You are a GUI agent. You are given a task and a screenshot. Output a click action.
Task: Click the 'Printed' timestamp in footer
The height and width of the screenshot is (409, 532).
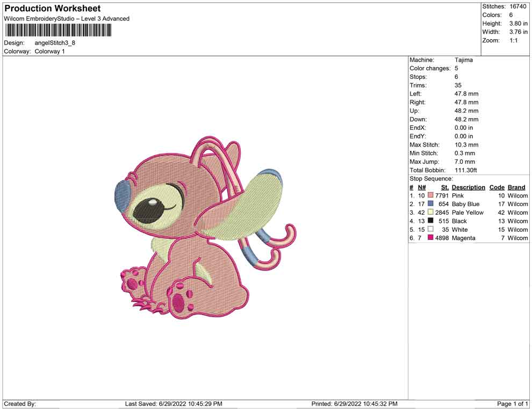(x=354, y=404)
